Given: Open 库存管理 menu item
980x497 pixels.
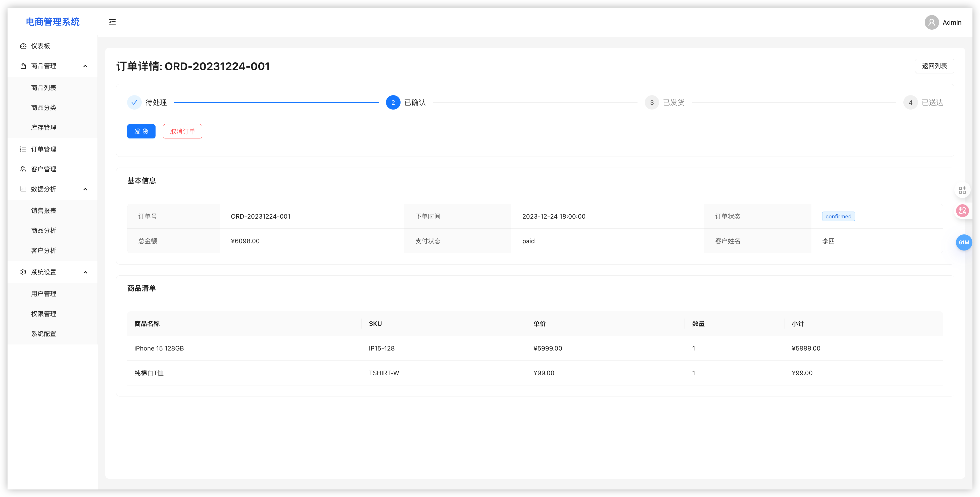Looking at the screenshot, I should click(x=44, y=127).
